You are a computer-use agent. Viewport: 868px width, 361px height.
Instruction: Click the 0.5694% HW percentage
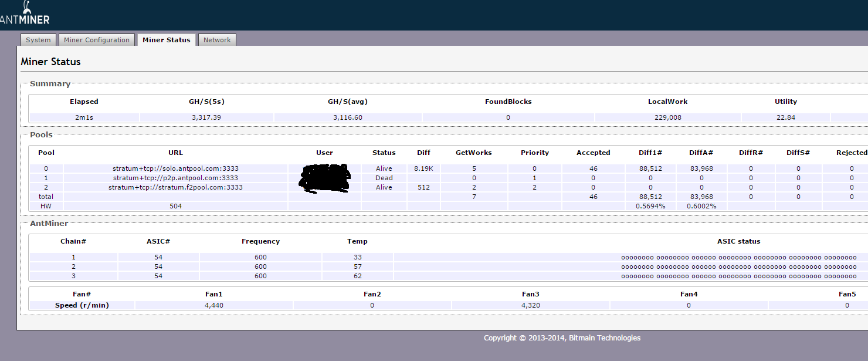[650, 206]
